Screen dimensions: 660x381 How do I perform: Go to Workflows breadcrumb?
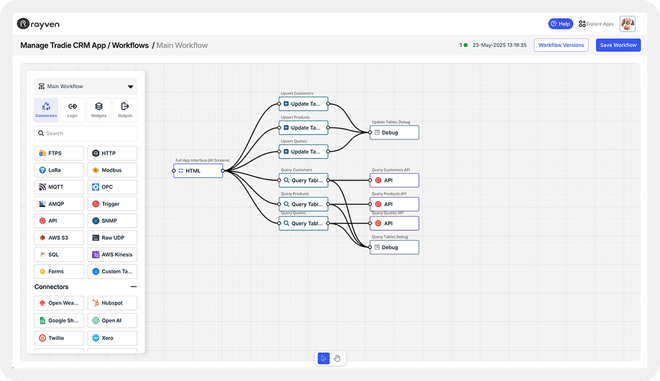(x=130, y=45)
